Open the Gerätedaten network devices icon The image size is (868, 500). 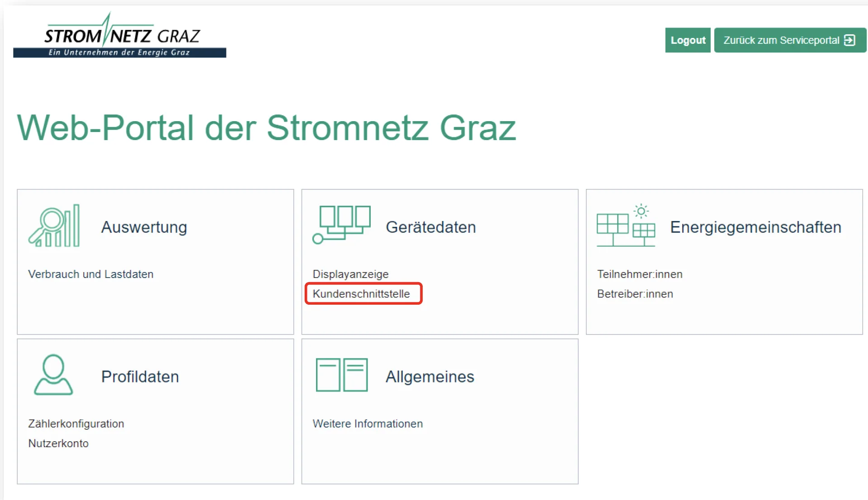[x=342, y=225]
